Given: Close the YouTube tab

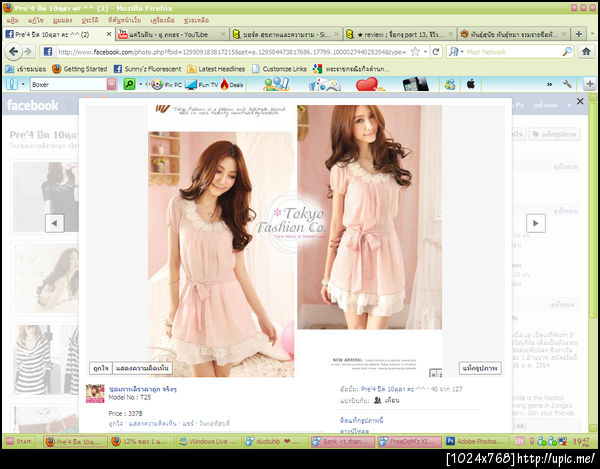Looking at the screenshot, I should click(x=223, y=34).
